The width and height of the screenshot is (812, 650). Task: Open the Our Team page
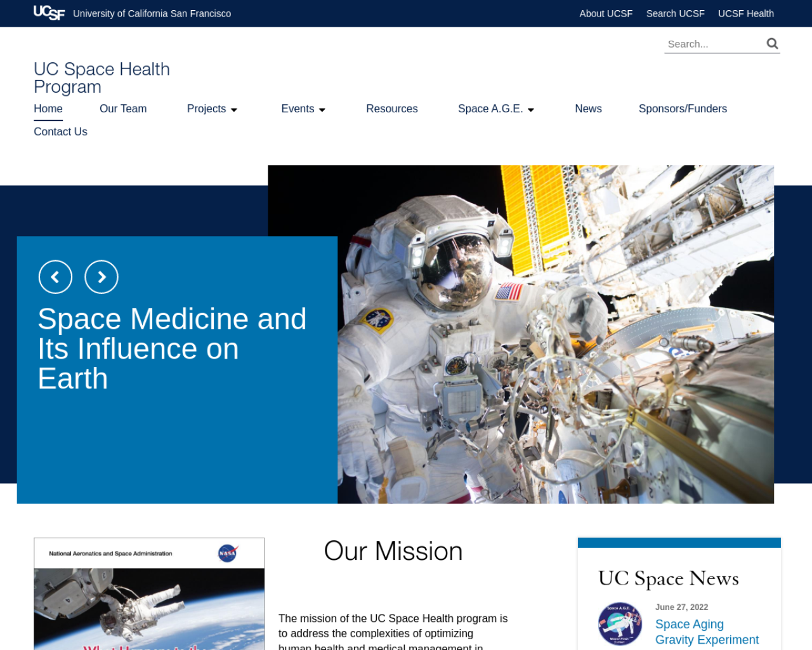click(123, 109)
